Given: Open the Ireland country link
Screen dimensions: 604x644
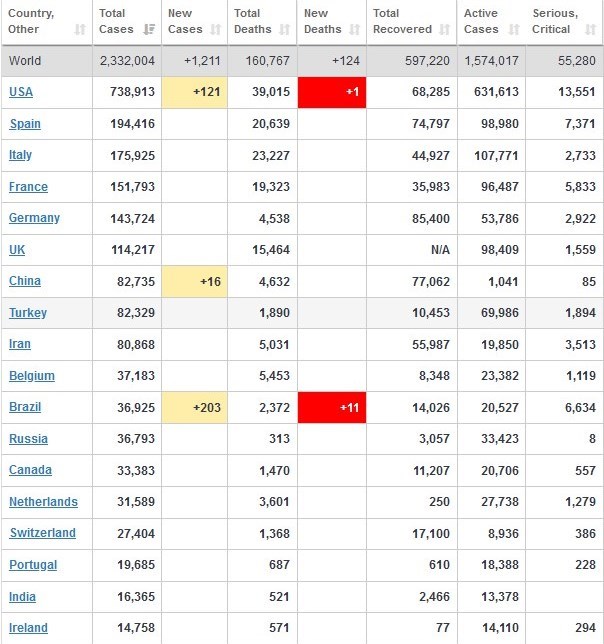Looking at the screenshot, I should [x=28, y=628].
